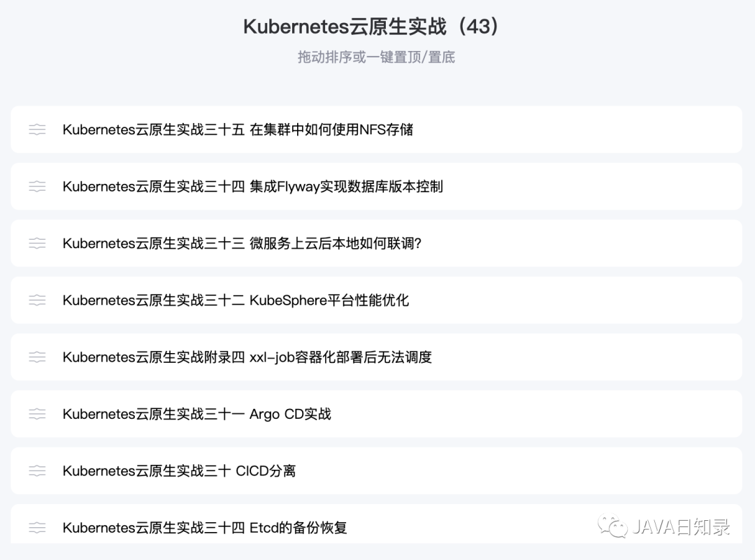The image size is (755, 560).
Task: Select the KubeSphere平台性能优化 article
Action: (x=236, y=300)
